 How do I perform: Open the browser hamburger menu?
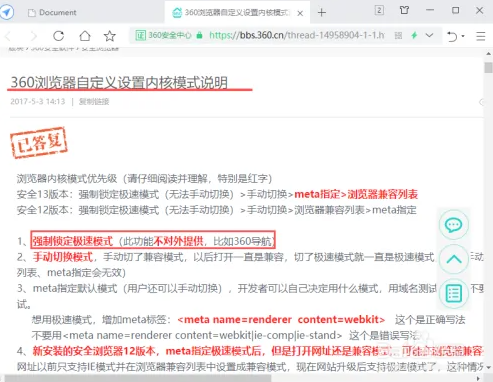(x=480, y=36)
